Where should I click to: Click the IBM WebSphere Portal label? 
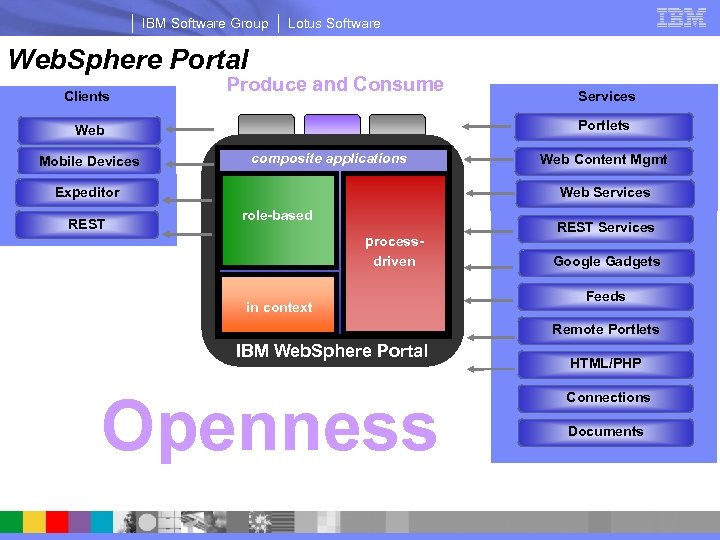point(332,351)
